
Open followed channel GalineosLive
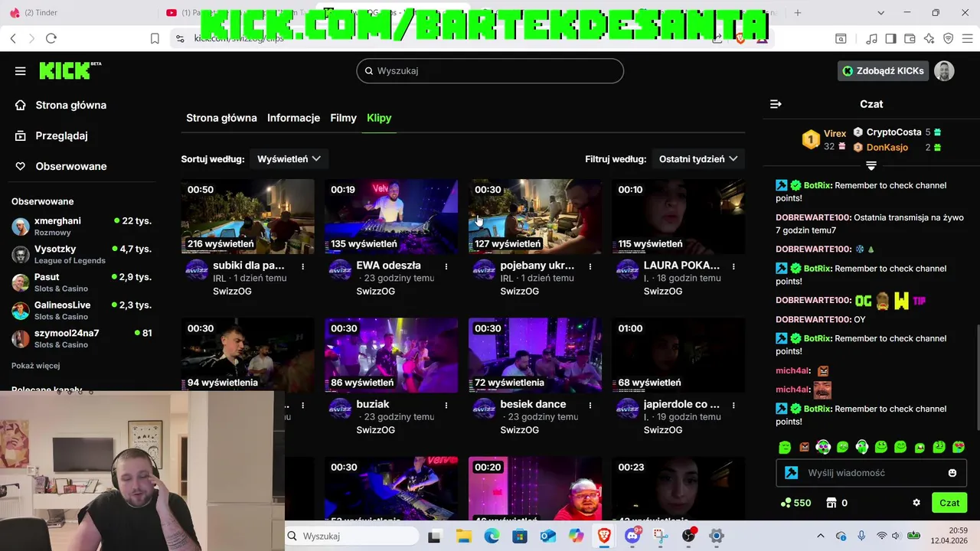click(x=81, y=310)
